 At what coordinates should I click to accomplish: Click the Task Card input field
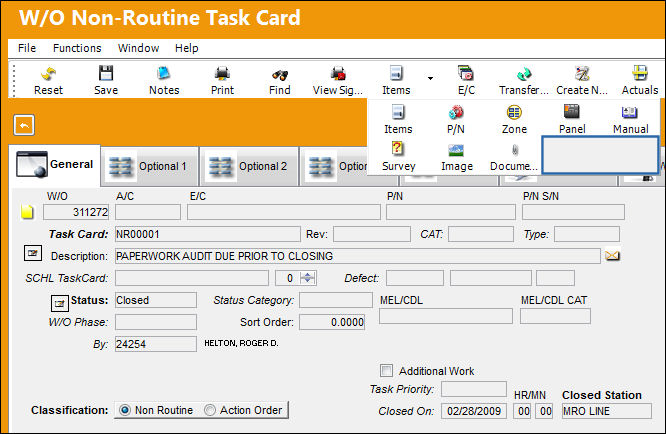[x=208, y=234]
